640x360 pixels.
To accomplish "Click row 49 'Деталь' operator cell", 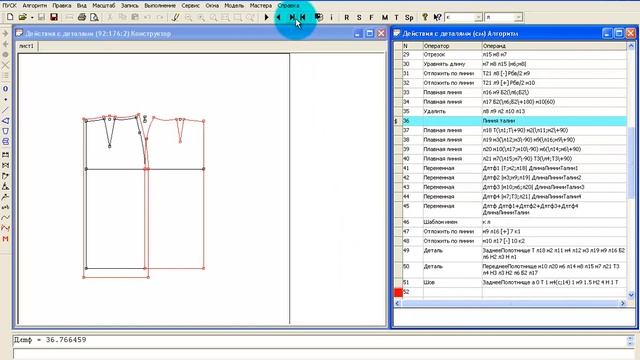I will tap(452, 254).
